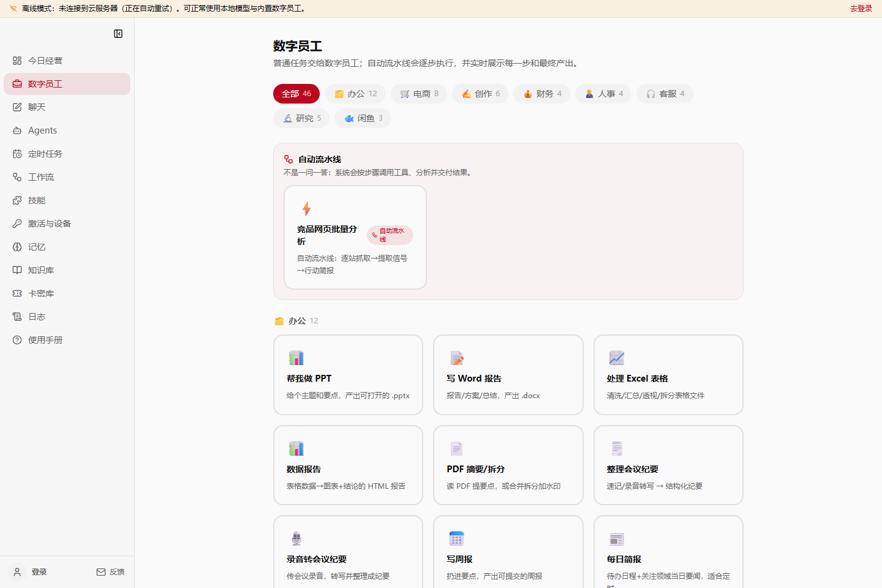Click the 日志 log icon

point(17,317)
